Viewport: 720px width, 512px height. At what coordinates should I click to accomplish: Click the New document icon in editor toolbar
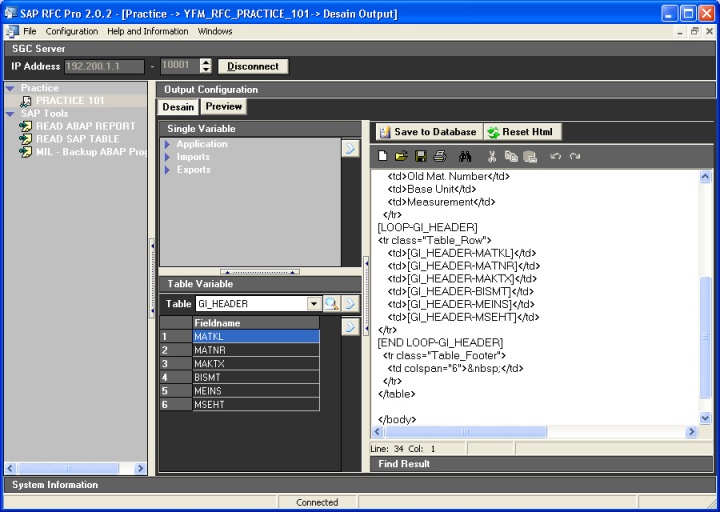click(x=383, y=157)
